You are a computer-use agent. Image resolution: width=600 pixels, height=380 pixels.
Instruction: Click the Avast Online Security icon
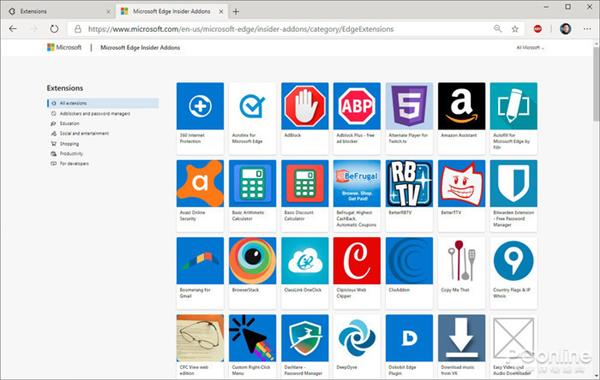[200, 184]
